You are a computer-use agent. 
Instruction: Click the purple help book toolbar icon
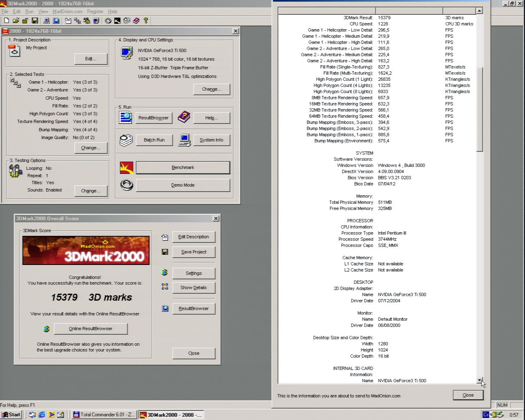click(x=136, y=21)
